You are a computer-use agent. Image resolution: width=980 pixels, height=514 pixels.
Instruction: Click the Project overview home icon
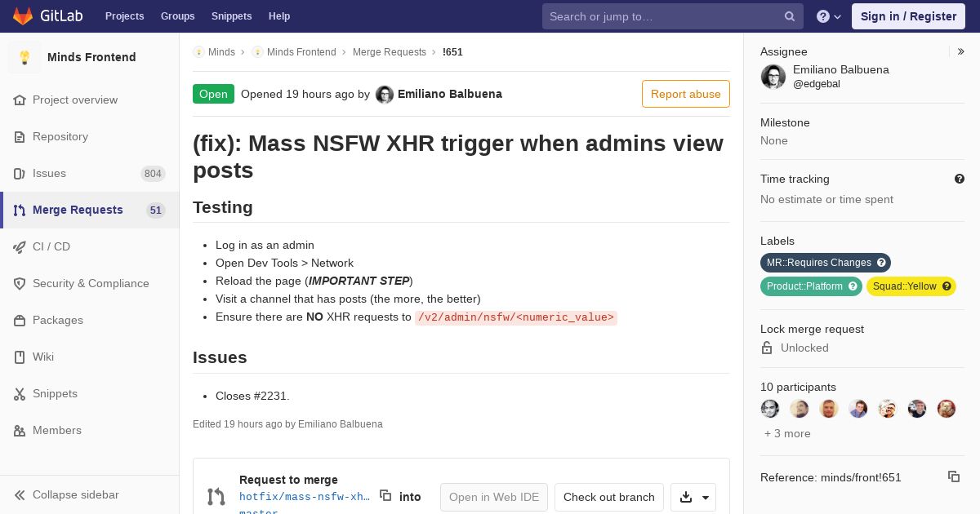pyautogui.click(x=20, y=100)
